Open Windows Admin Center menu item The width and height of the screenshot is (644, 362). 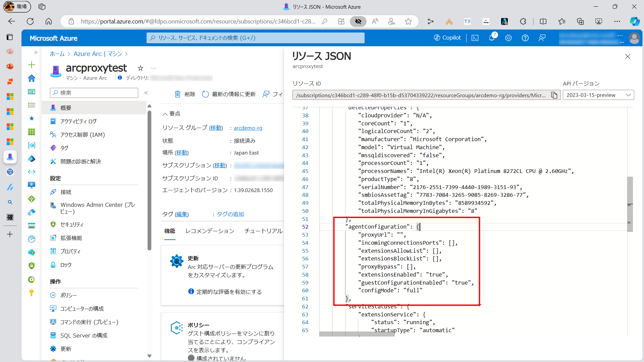(x=94, y=208)
